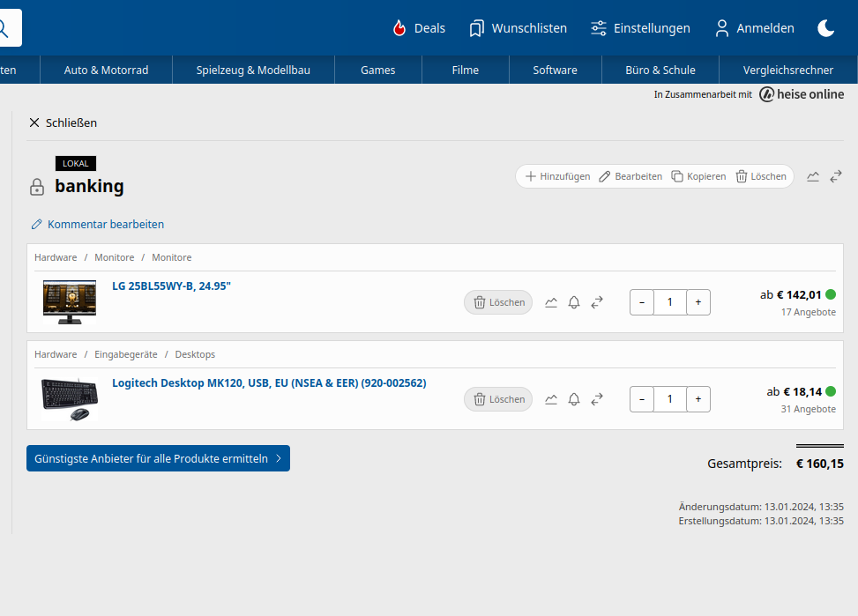The width and height of the screenshot is (858, 616).
Task: Open Software category
Action: [x=556, y=70]
